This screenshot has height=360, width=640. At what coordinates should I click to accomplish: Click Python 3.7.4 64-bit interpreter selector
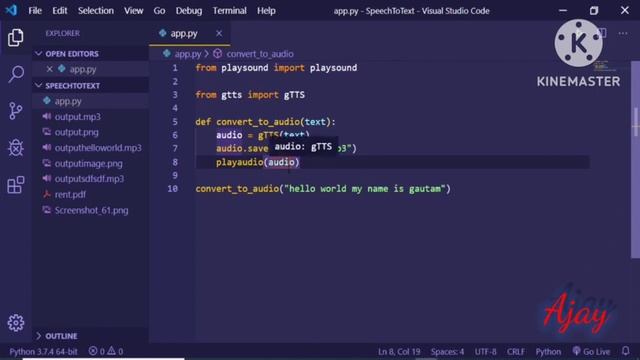coord(43,351)
